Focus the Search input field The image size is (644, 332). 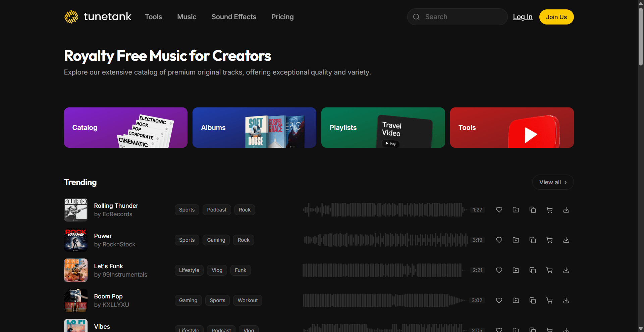click(457, 17)
